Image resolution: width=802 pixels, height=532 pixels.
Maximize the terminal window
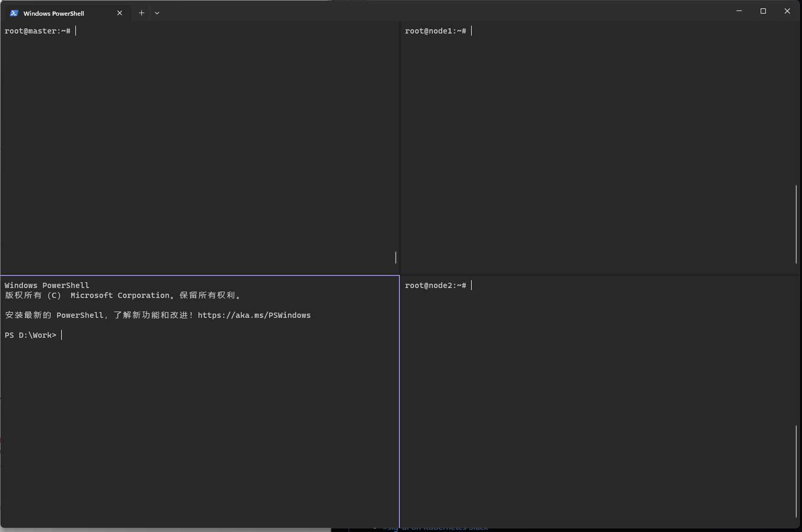coord(763,11)
